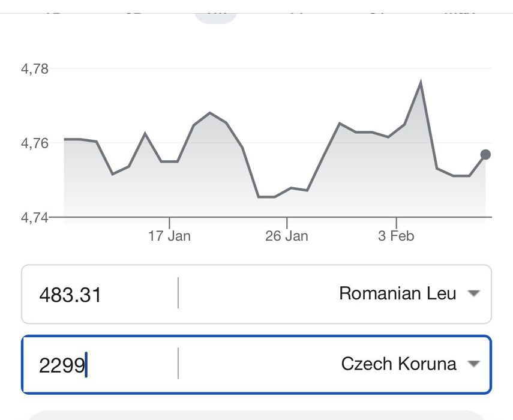Click the 4,78 y-axis value
This screenshot has height=420, width=513.
tap(34, 69)
